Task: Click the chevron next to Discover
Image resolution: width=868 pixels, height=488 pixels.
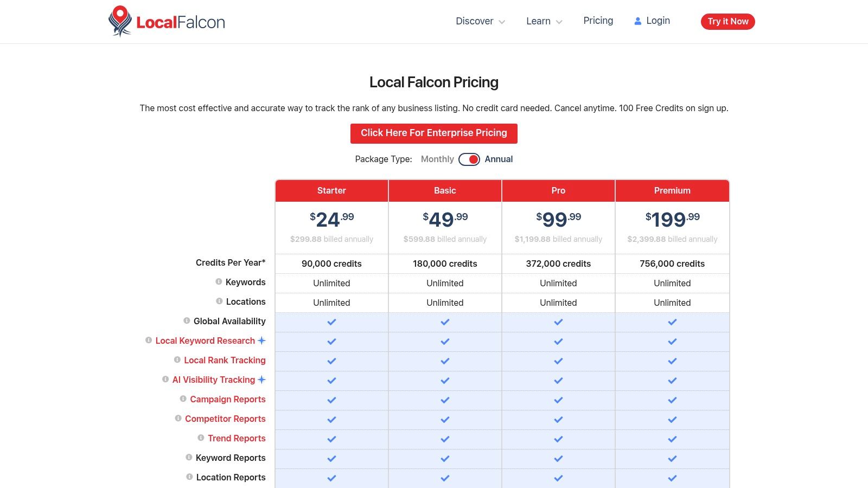Action: 501,22
